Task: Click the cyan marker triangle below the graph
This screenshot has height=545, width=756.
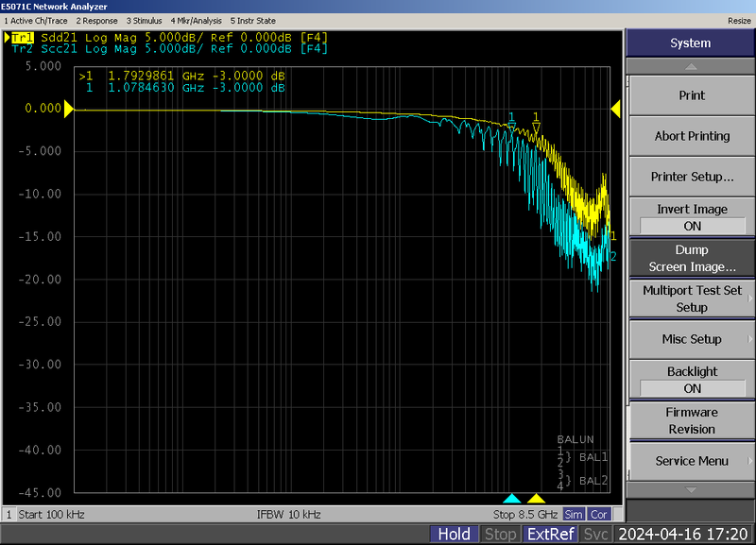Action: click(x=512, y=499)
